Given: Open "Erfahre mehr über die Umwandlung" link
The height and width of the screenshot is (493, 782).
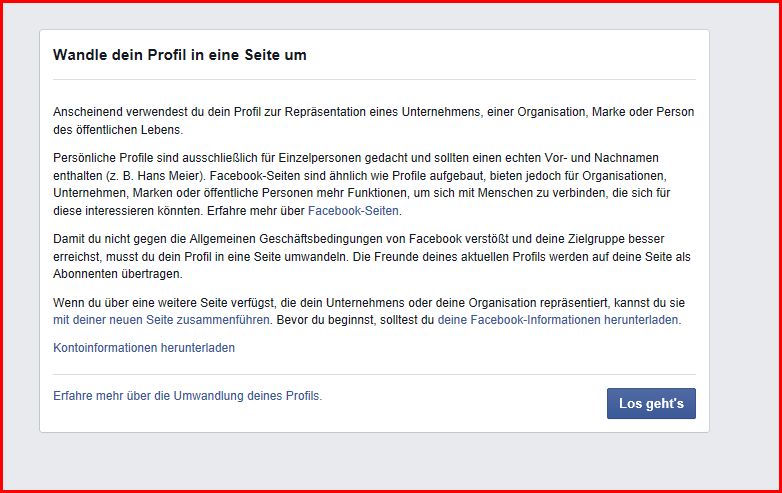Looking at the screenshot, I should coord(187,396).
